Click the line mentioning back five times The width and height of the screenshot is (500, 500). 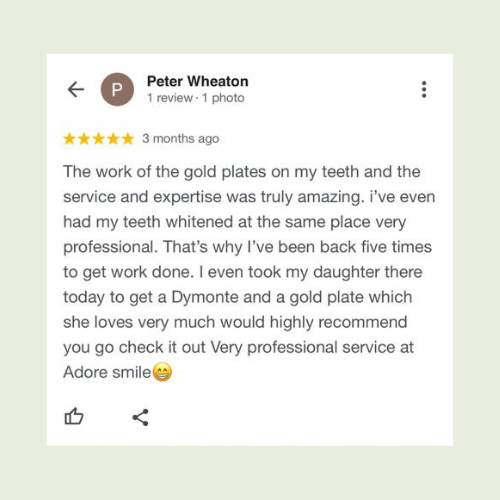248,247
